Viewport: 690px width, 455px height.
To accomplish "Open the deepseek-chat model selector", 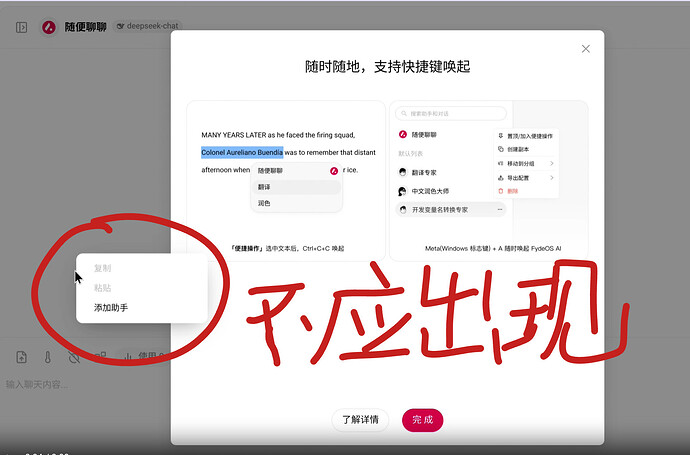I will point(147,26).
